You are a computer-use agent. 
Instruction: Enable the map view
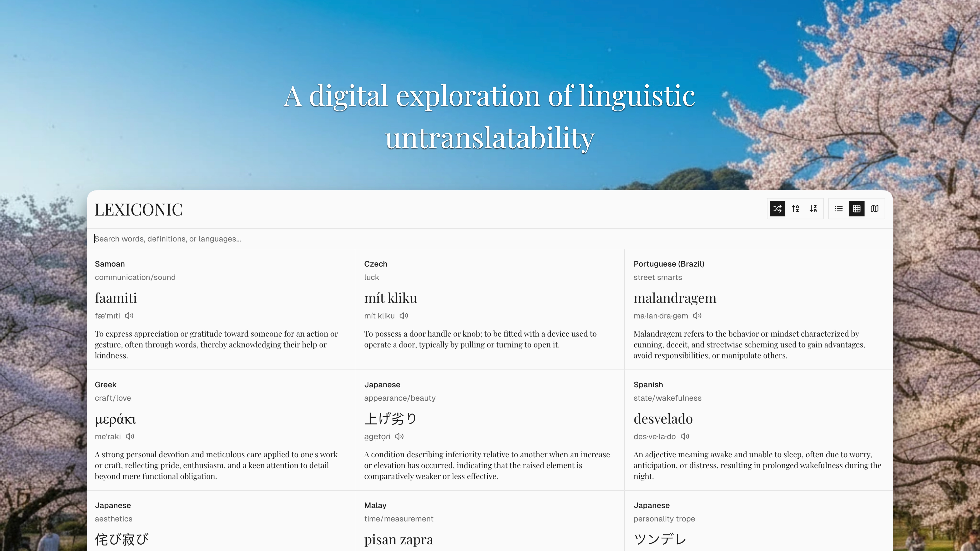click(874, 209)
